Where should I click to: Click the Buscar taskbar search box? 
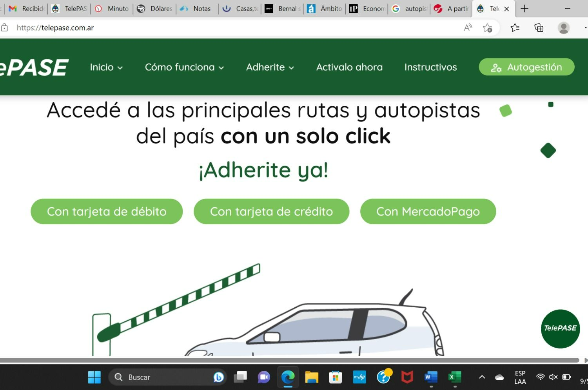tap(167, 377)
